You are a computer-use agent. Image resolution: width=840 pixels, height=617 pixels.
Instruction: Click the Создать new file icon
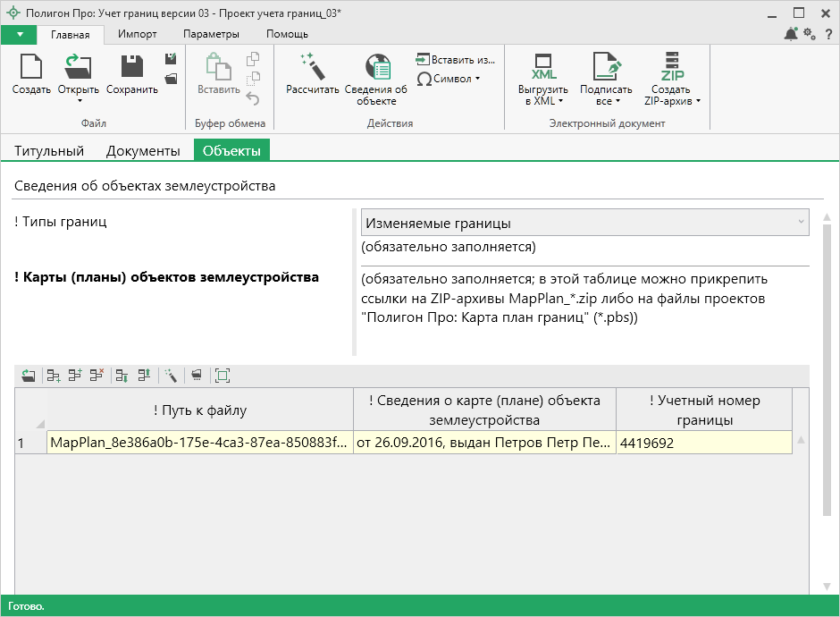(31, 68)
